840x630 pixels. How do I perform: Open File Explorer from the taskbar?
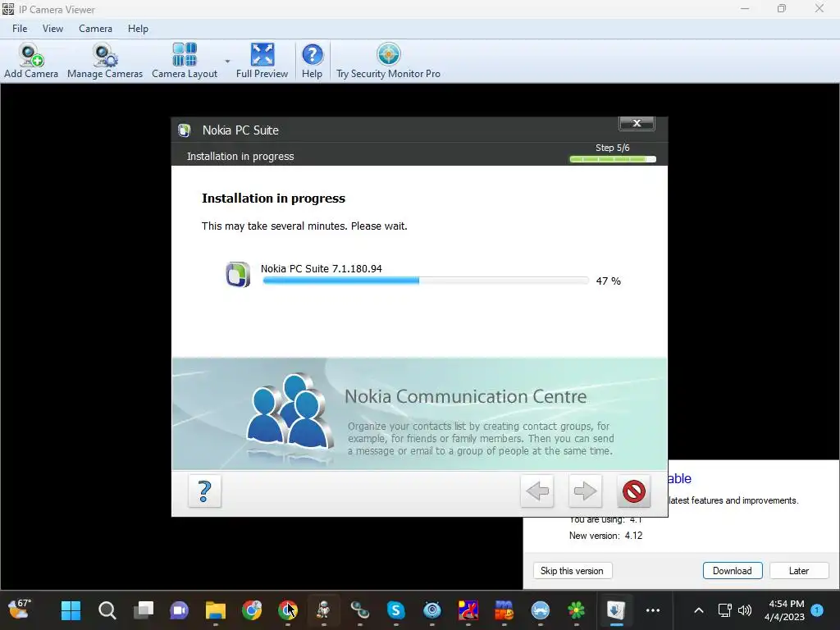(x=216, y=610)
